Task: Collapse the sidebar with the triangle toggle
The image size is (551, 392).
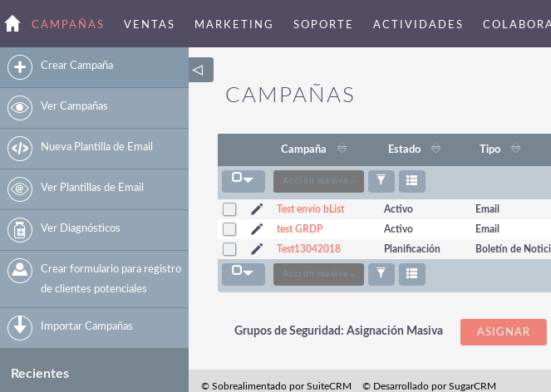Action: click(x=201, y=70)
